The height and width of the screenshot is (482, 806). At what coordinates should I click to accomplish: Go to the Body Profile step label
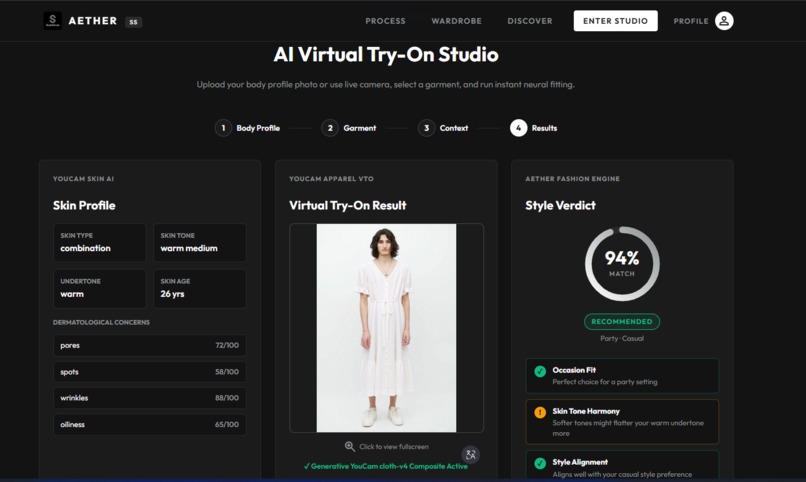pos(258,128)
